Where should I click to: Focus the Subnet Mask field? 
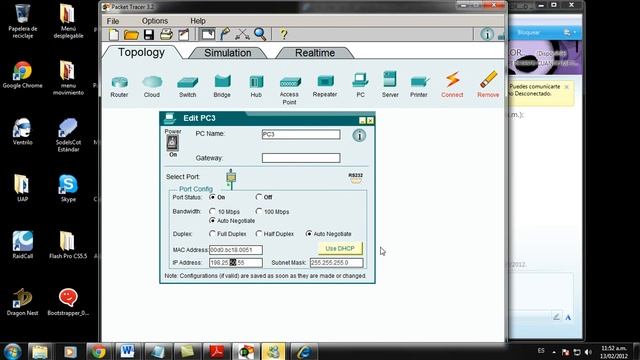click(336, 262)
